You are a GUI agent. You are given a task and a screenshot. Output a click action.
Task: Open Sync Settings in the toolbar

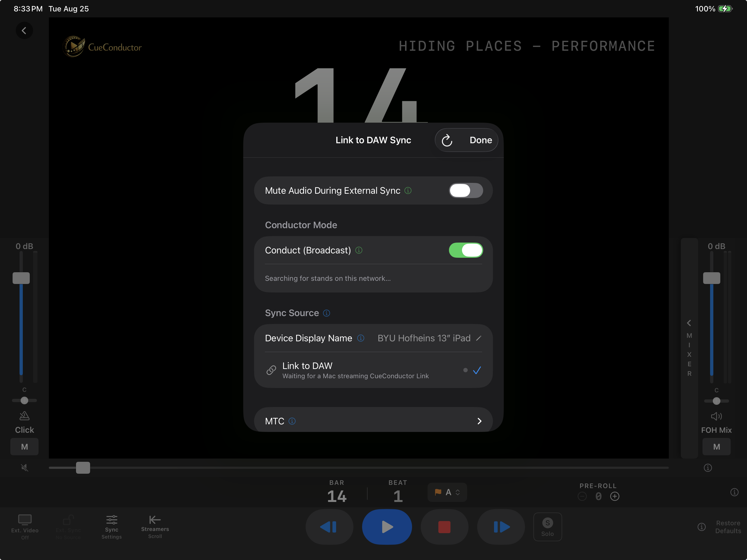[x=112, y=527]
